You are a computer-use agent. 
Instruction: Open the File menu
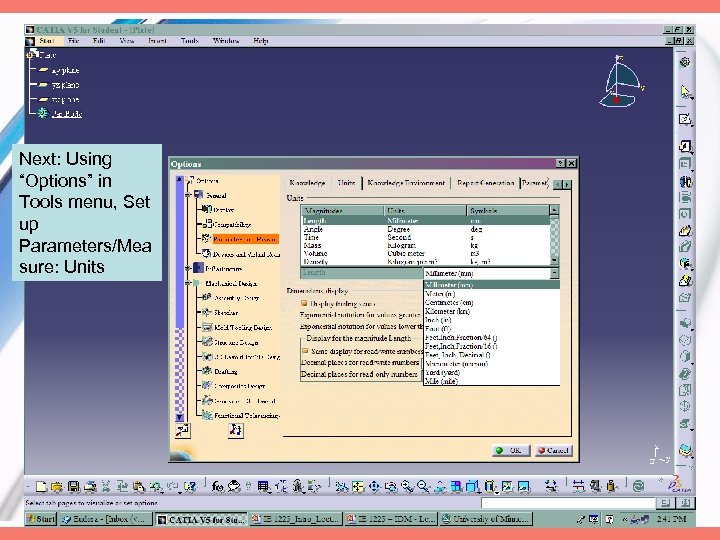(x=73, y=41)
